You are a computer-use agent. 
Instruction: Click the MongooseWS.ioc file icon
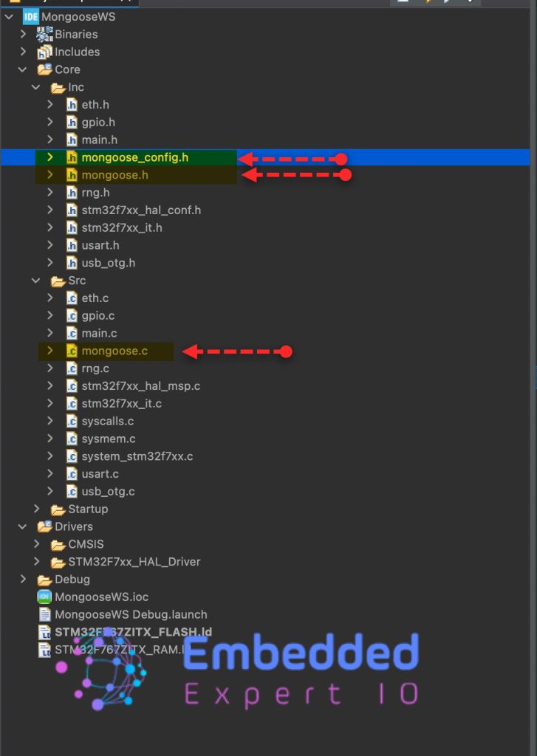click(44, 597)
